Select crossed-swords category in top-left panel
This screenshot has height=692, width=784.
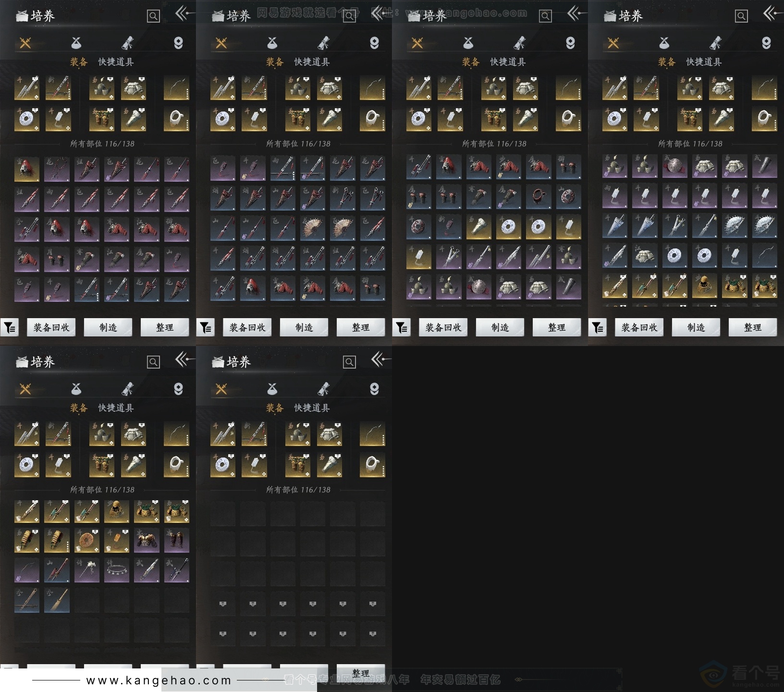pyautogui.click(x=25, y=43)
